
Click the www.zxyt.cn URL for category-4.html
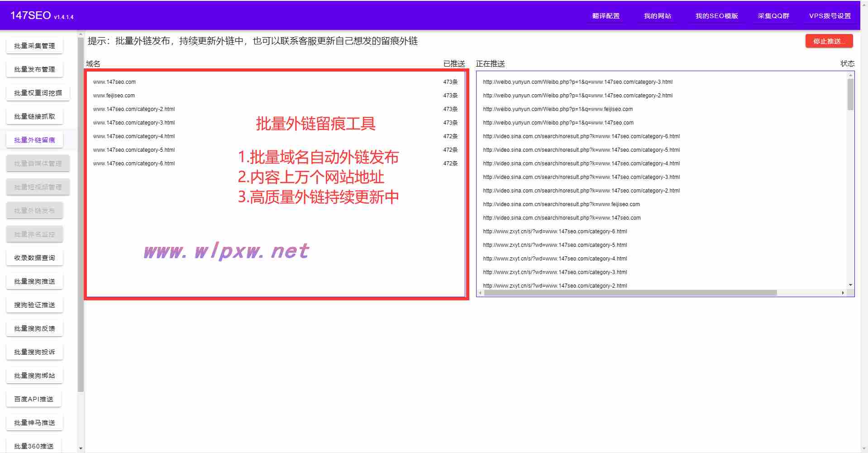555,259
